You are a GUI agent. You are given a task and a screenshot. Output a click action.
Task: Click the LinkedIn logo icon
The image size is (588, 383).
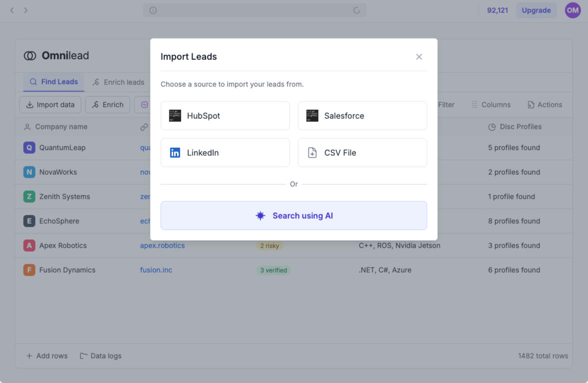(175, 153)
